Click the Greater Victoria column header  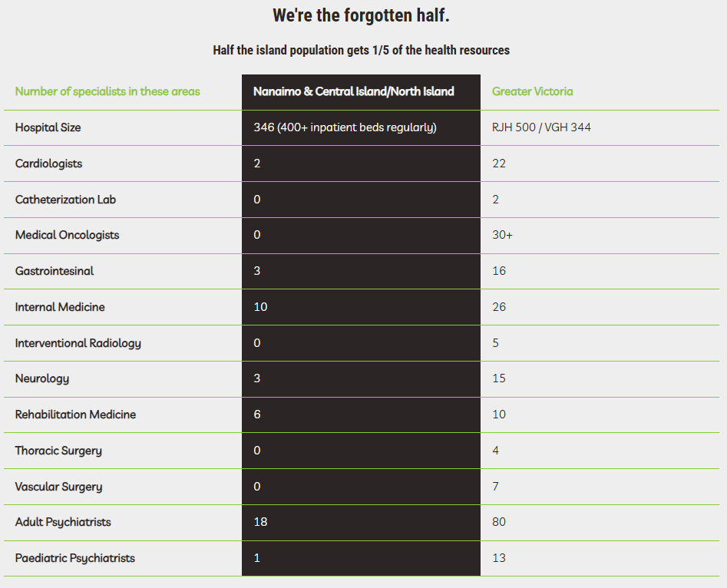(x=532, y=91)
